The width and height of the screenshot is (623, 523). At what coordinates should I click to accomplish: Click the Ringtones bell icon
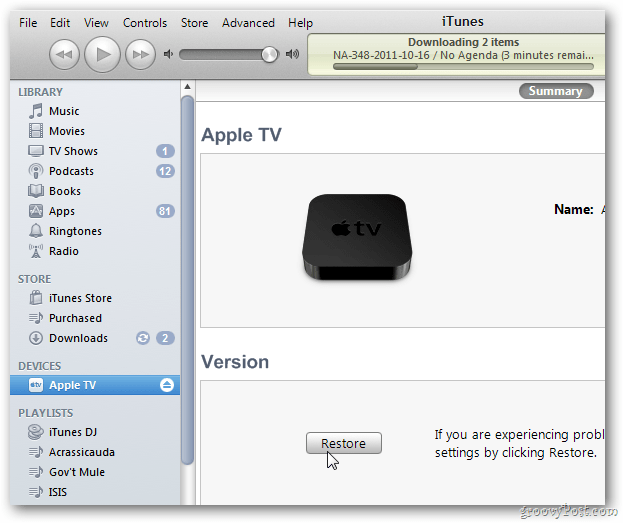tap(36, 231)
